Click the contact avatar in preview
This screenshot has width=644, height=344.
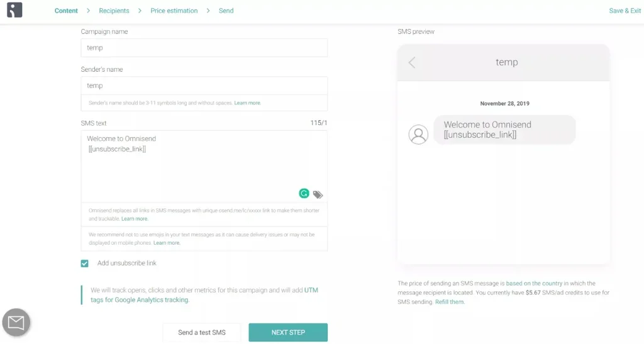[x=418, y=134]
